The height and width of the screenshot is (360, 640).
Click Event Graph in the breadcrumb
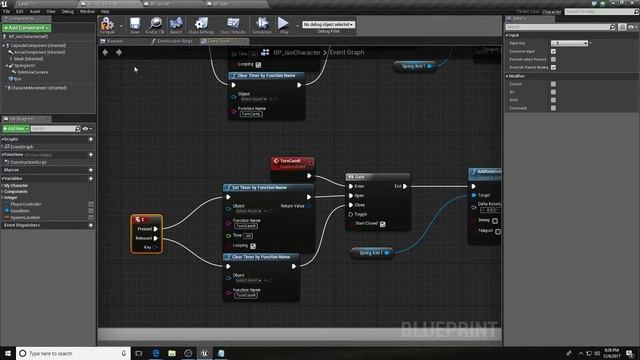[x=347, y=52]
